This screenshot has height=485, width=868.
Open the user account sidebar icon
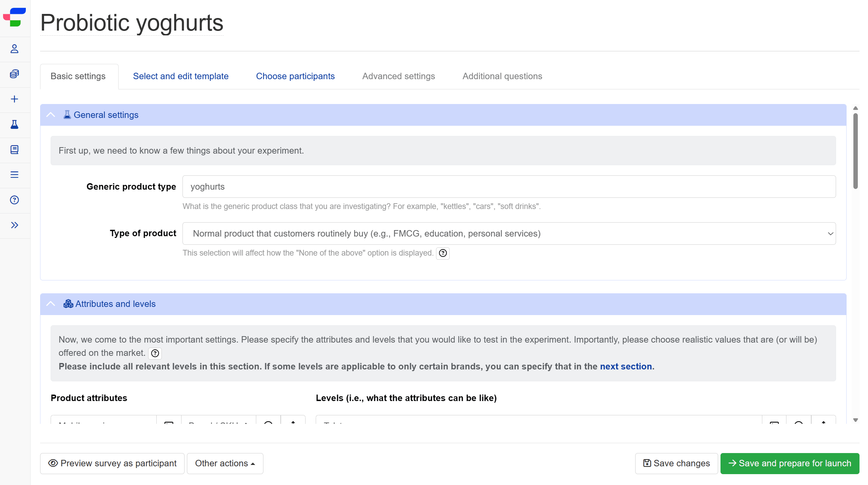click(x=14, y=49)
